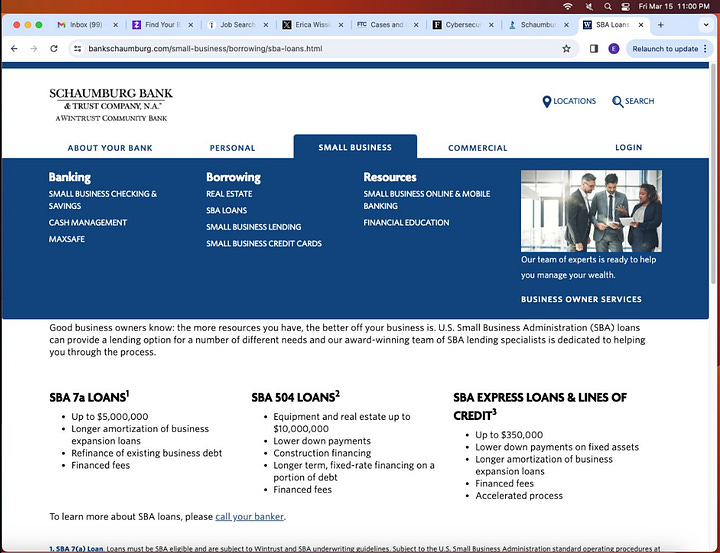The image size is (720, 553).
Task: Open a new browser tab
Action: [x=660, y=25]
